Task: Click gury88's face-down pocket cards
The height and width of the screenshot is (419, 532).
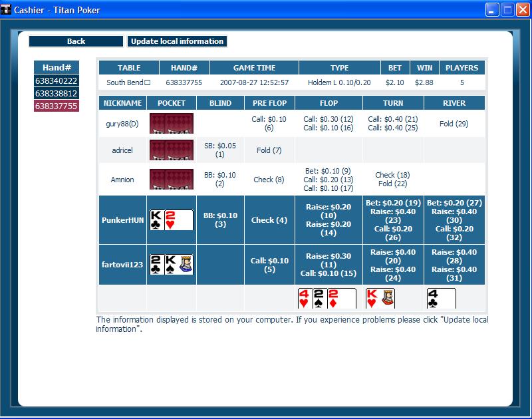Action: coord(172,124)
